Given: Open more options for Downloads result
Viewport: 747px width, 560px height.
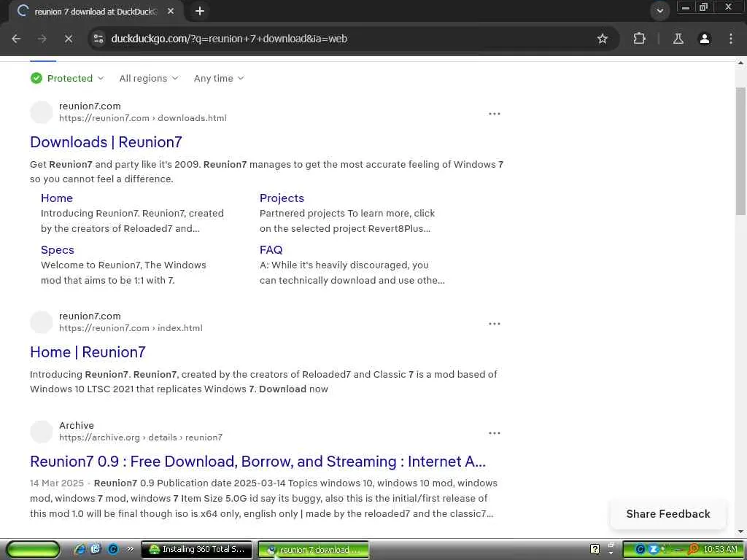Looking at the screenshot, I should pyautogui.click(x=495, y=114).
